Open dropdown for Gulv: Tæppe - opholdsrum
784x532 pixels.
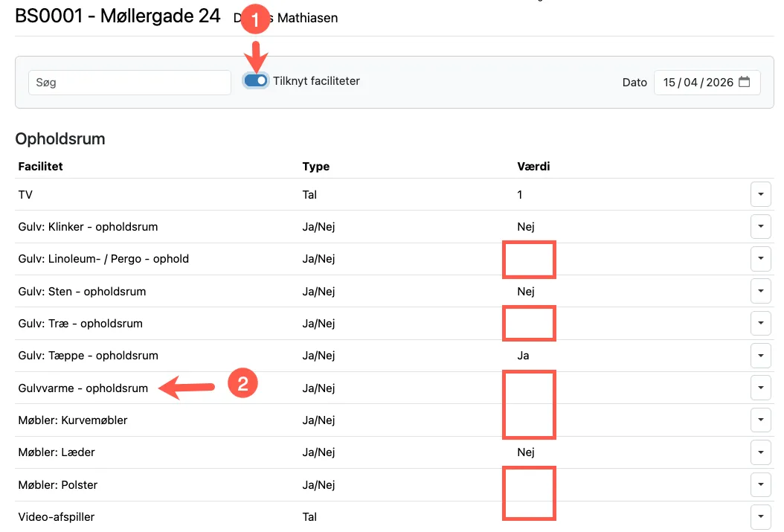point(759,356)
